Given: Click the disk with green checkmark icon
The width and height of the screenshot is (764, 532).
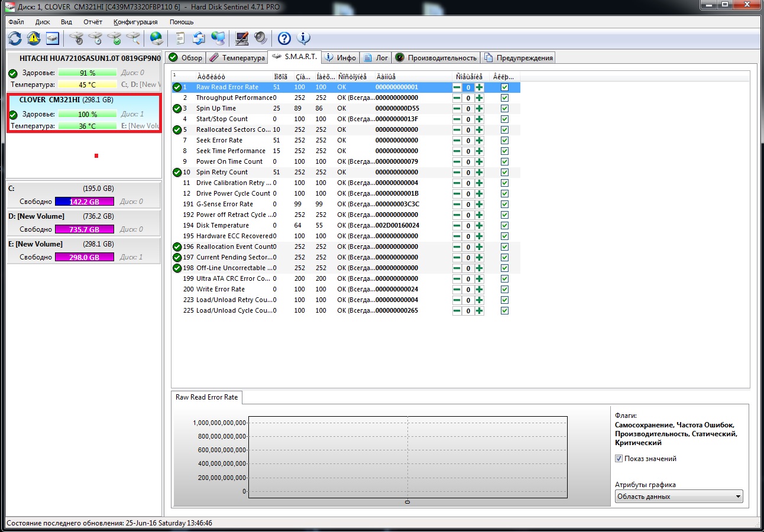Looking at the screenshot, I should pos(115,38).
